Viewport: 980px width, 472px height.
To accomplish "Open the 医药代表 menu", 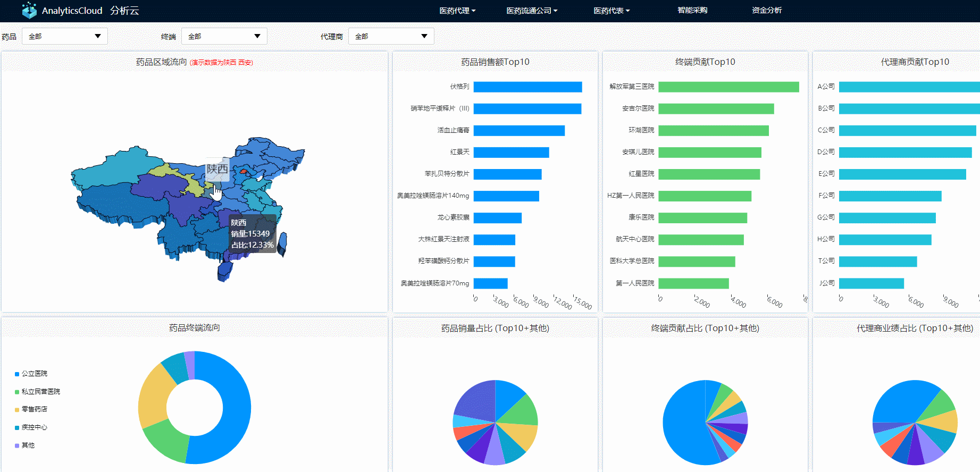I will (x=612, y=11).
